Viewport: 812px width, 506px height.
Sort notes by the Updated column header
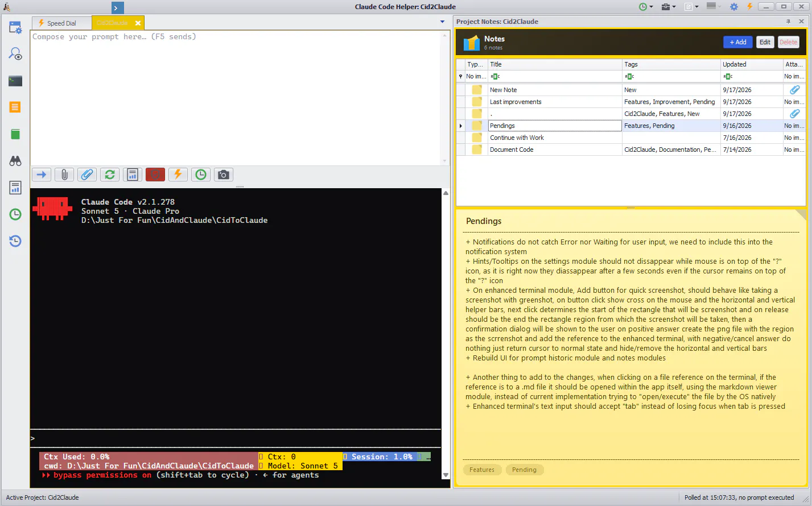coord(751,64)
